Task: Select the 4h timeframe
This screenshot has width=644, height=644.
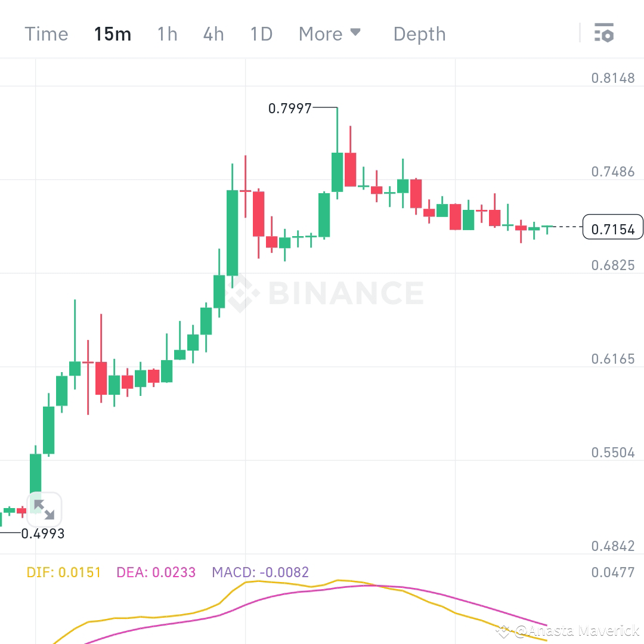Action: pyautogui.click(x=213, y=34)
